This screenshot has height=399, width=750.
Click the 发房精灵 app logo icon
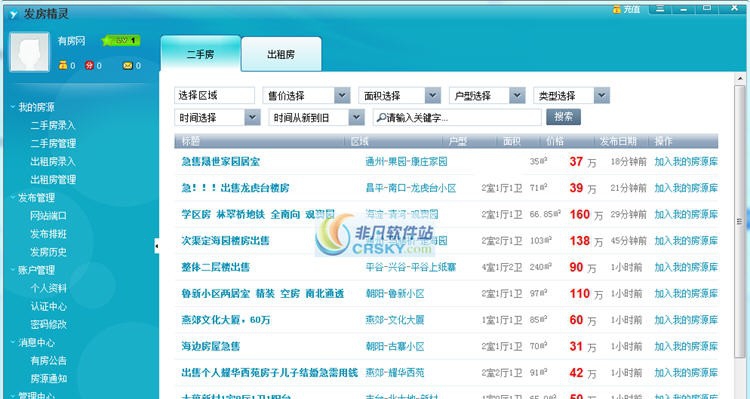click(x=13, y=14)
